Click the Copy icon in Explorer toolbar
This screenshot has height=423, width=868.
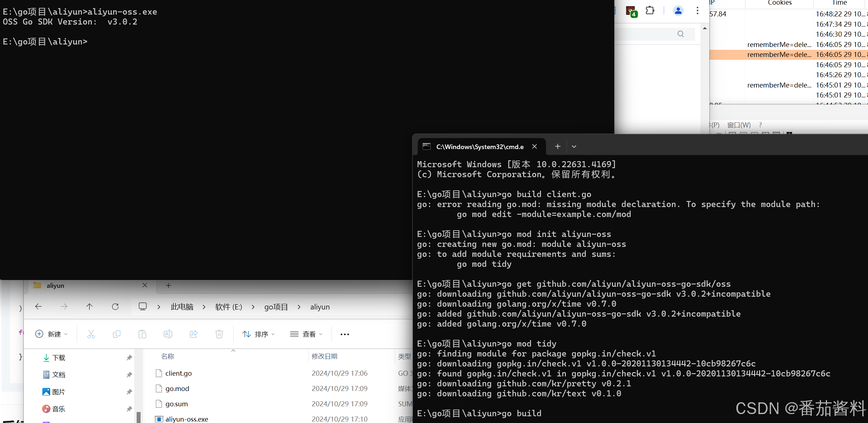[x=117, y=334]
